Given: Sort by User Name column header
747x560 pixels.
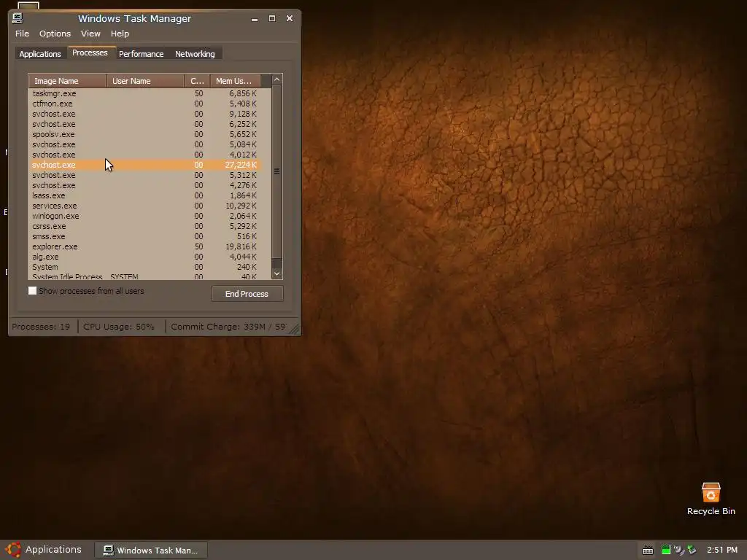Looking at the screenshot, I should pos(145,81).
